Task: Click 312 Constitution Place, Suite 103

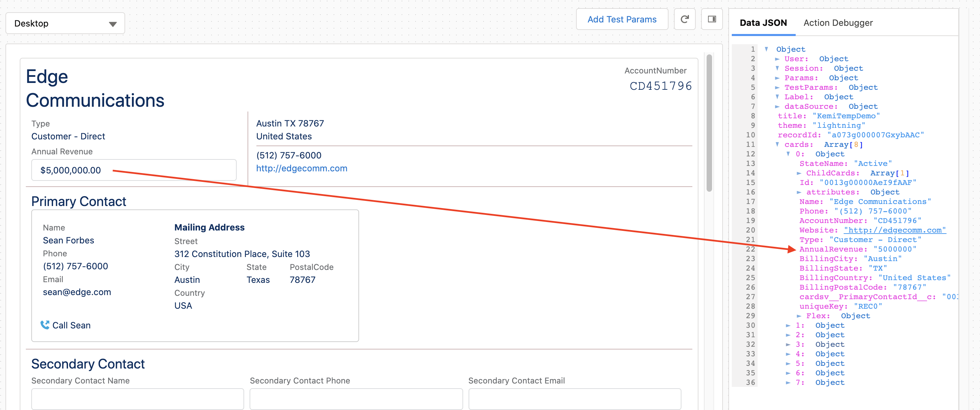Action: click(x=242, y=254)
